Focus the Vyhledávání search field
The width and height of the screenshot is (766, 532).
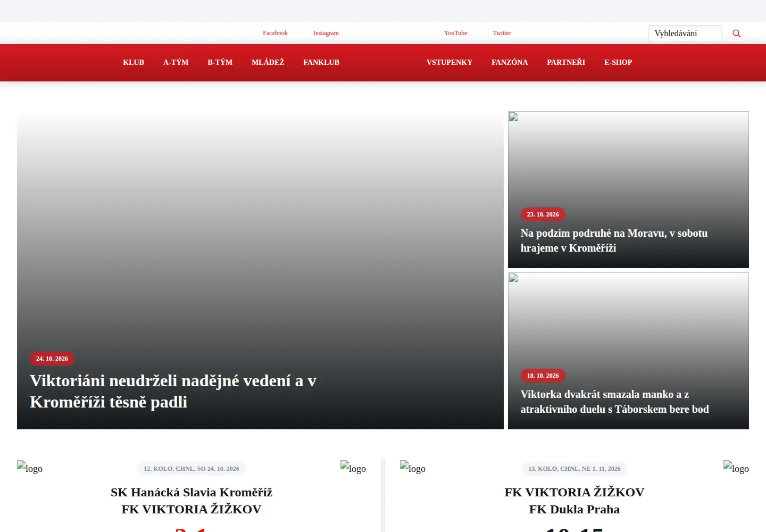(685, 34)
